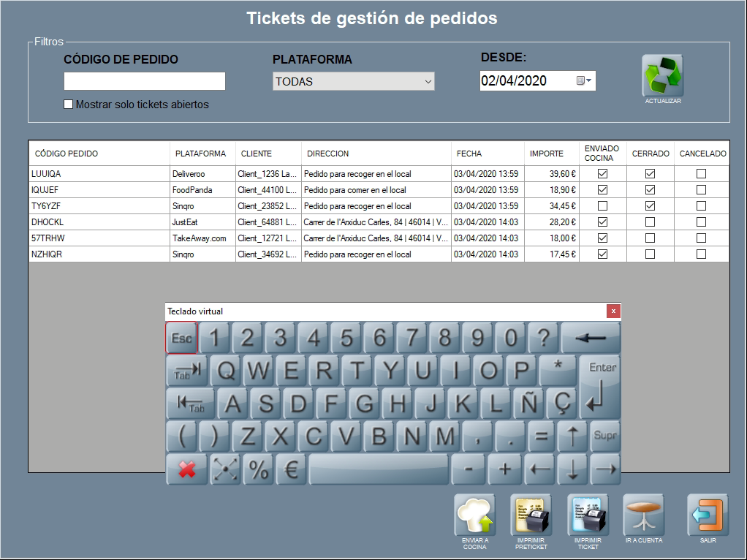
Task: Click the Salir exit icon
Action: coord(708,515)
